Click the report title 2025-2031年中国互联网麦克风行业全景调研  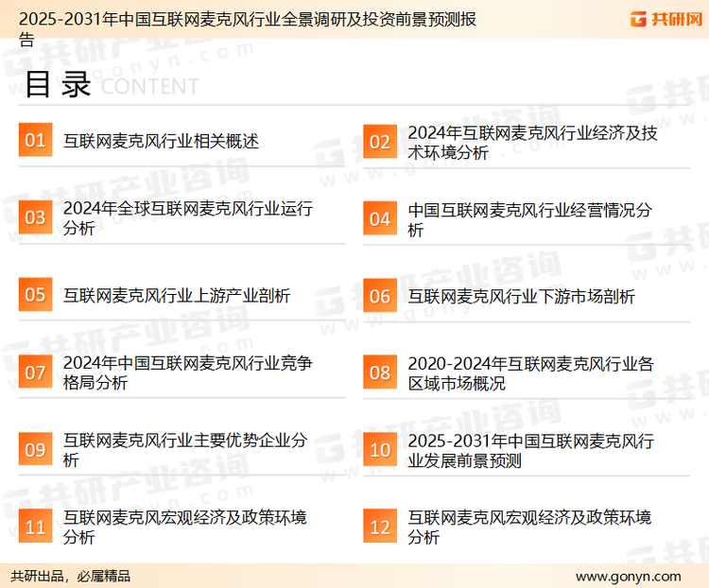[248, 28]
